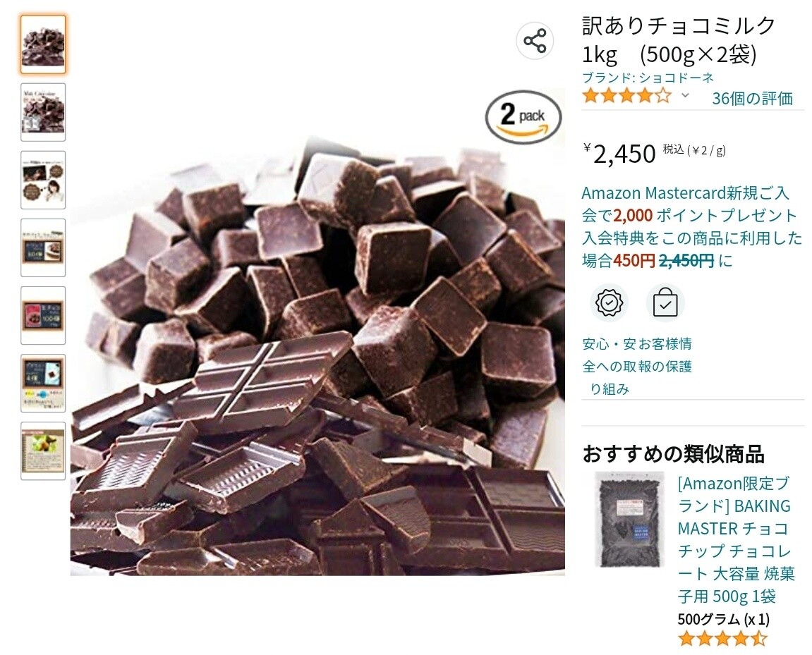Screen dimensions: 812x655
Task: Select the second thumbnail with Milk Chocolate text
Action: 43,112
